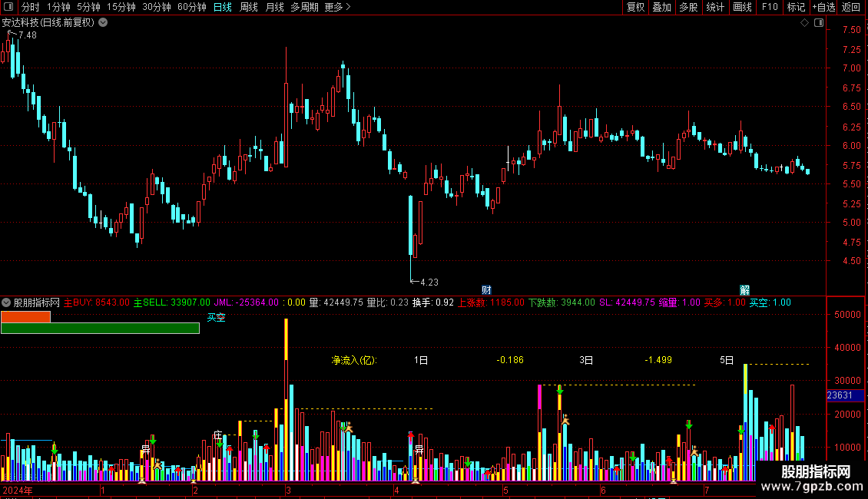The height and width of the screenshot is (499, 868).
Task: Click the 上涨数: 1185.00 value
Action: (x=491, y=302)
